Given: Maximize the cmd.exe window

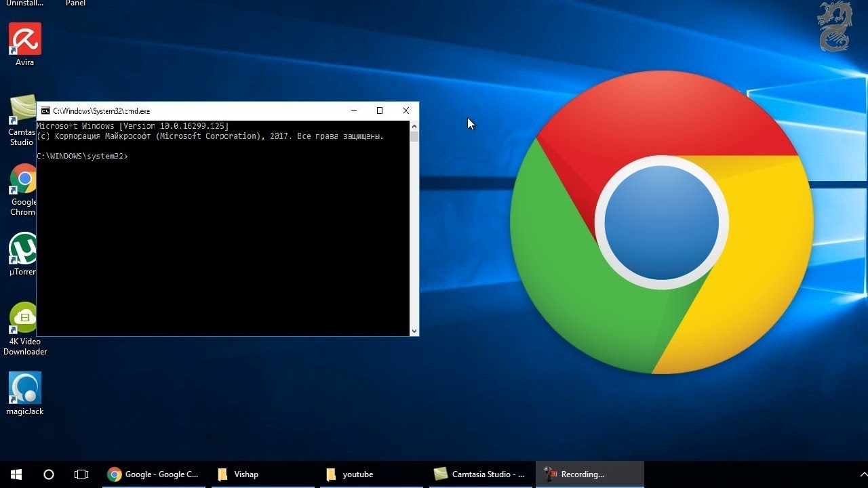Looking at the screenshot, I should (380, 110).
